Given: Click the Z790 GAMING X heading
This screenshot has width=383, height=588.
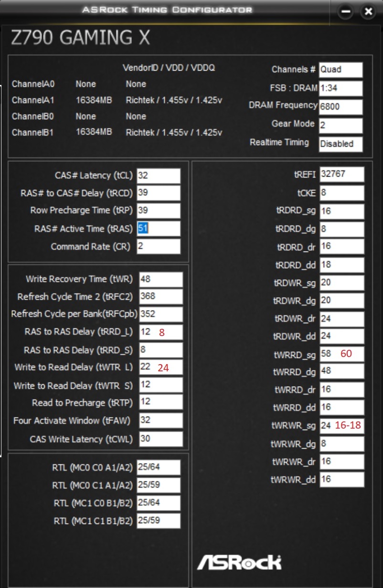Looking at the screenshot, I should point(80,37).
